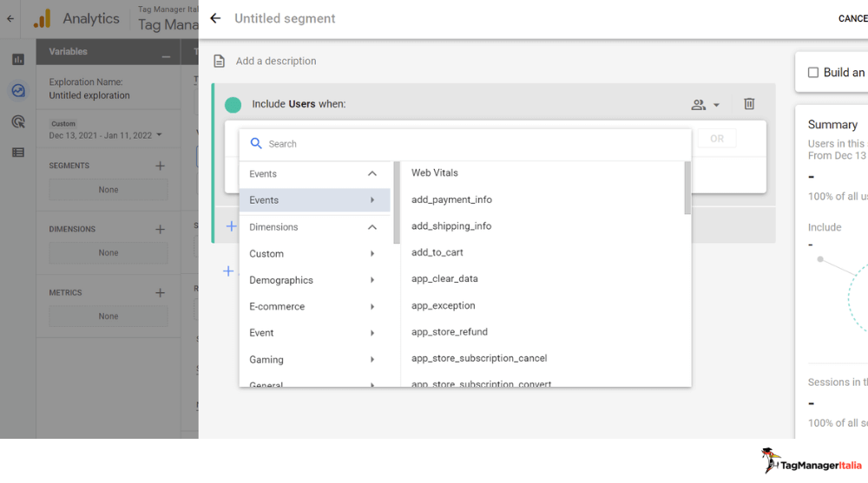The height and width of the screenshot is (483, 868).
Task: Add a new segment with plus icon
Action: tap(160, 166)
